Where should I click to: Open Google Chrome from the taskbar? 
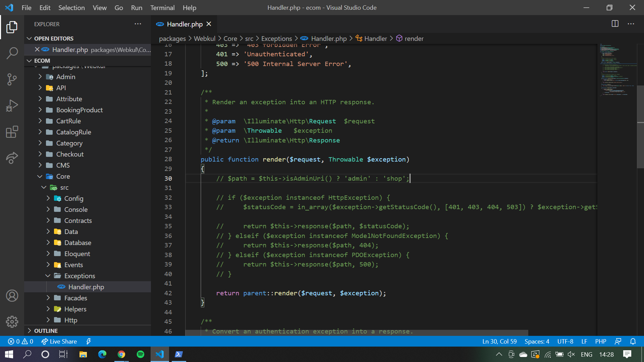pos(121,354)
